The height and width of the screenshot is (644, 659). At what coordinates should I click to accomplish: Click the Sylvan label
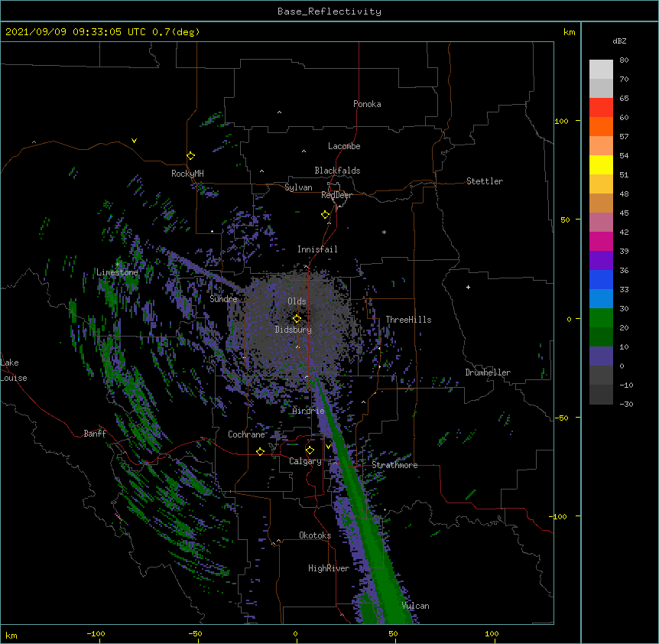pos(298,187)
